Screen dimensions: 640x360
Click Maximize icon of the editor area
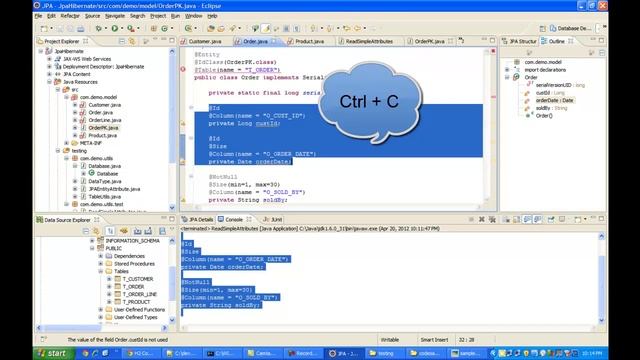493,40
